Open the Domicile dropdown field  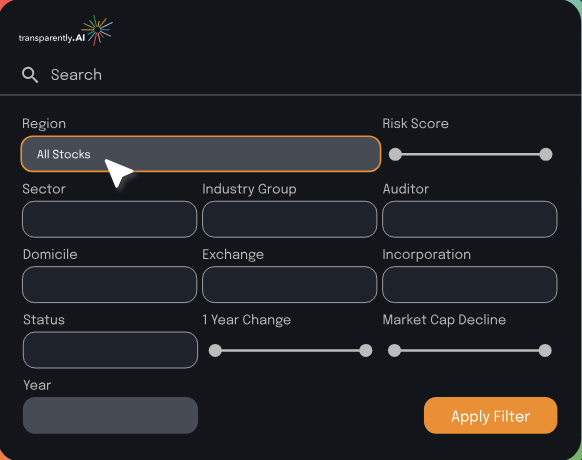coord(109,284)
